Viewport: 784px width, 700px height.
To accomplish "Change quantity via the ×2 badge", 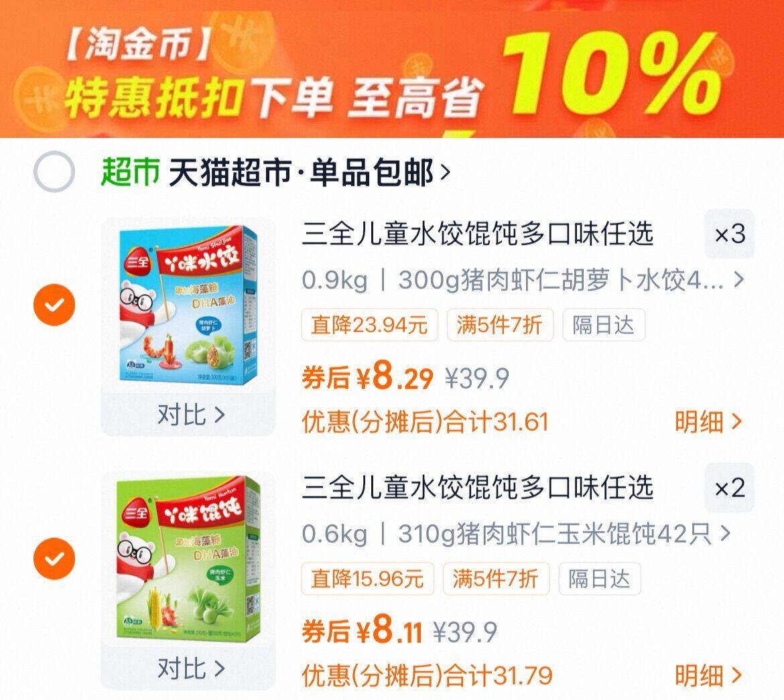I will point(730,488).
